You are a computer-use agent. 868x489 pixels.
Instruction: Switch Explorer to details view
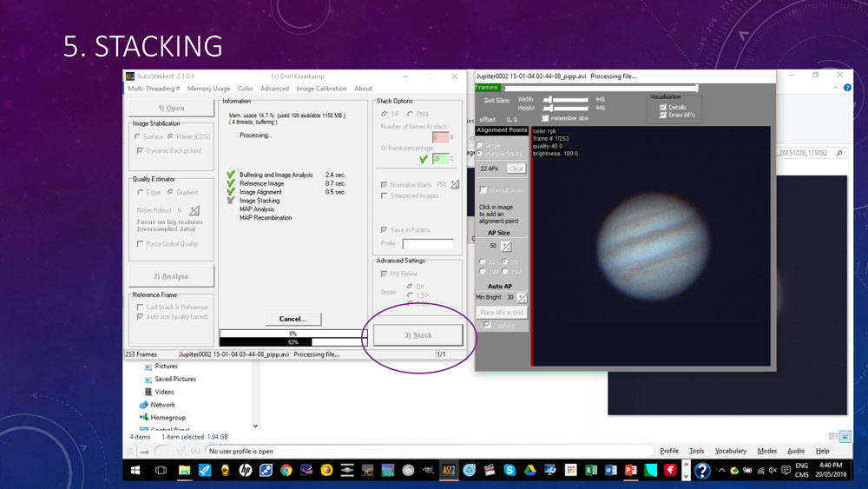833,436
